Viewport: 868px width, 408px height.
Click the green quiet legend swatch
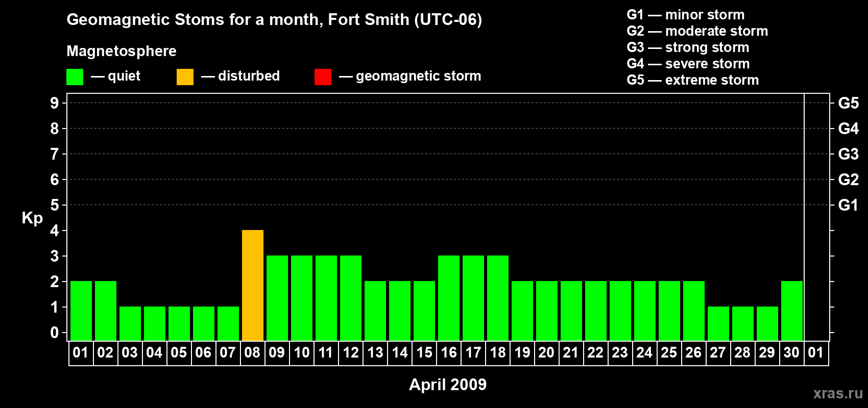point(75,77)
